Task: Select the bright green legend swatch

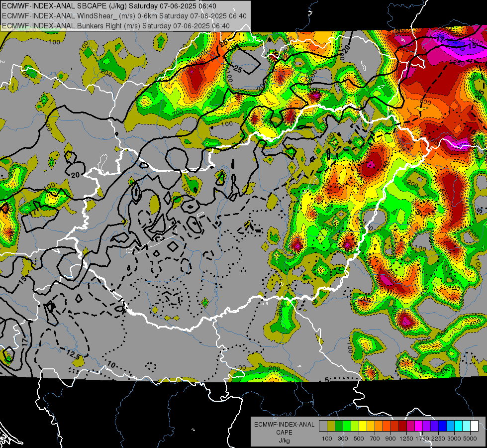Action: click(x=347, y=426)
